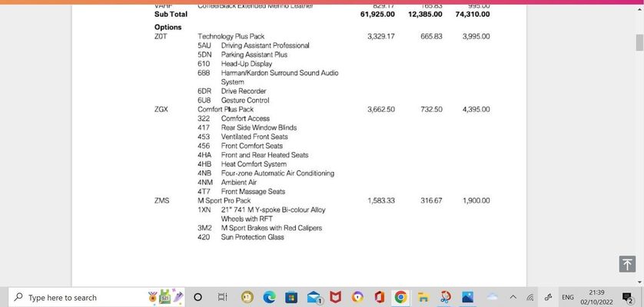
Task: Click VAT value 732.50
Action: 432,110
